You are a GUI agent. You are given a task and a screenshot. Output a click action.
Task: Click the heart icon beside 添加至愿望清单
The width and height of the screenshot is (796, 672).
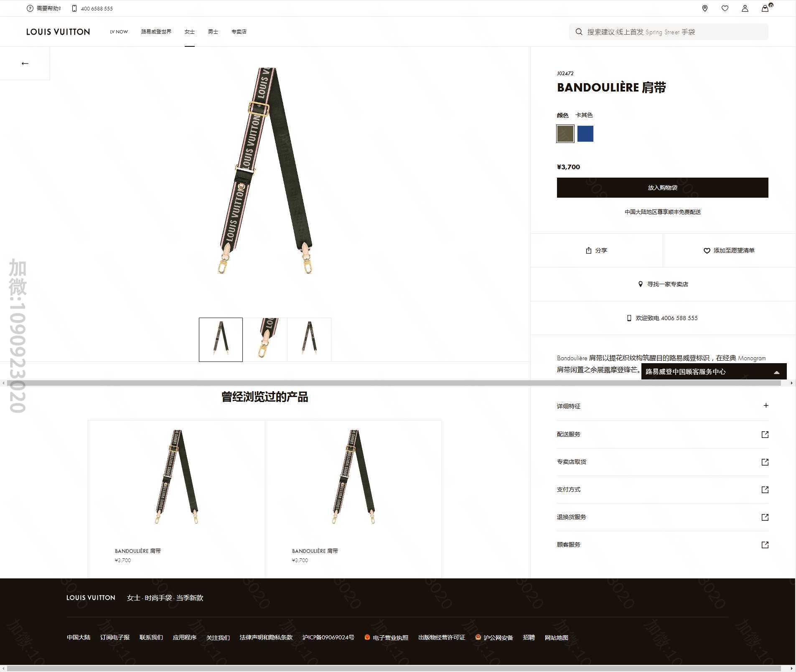707,250
